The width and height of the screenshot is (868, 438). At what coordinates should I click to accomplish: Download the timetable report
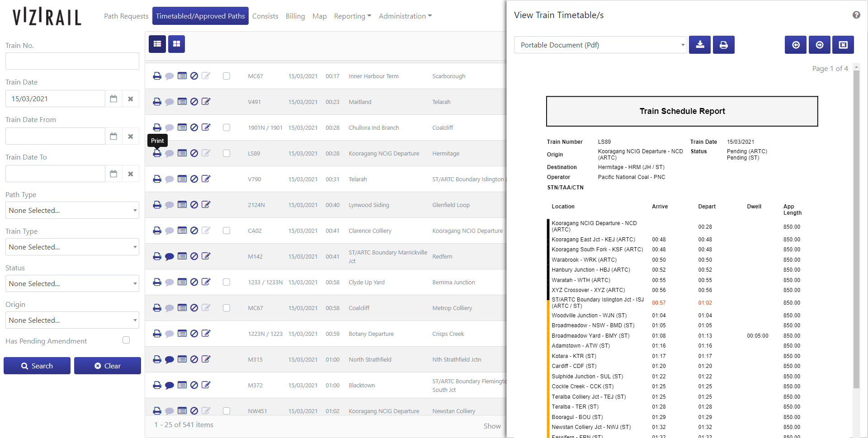699,45
